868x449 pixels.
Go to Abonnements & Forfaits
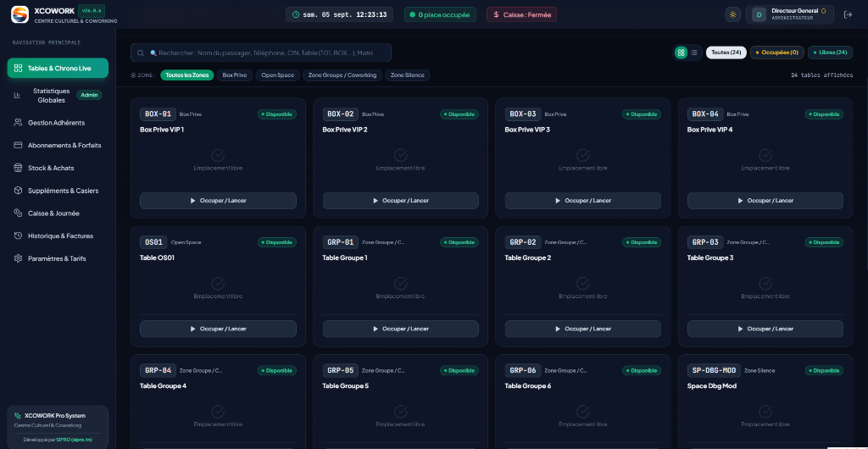[58, 146]
